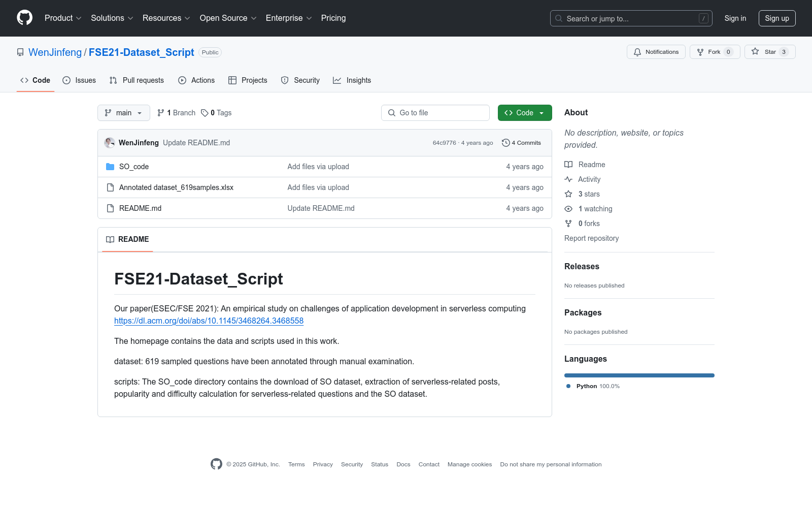Open the Projects tab
812x508 pixels.
(248, 80)
